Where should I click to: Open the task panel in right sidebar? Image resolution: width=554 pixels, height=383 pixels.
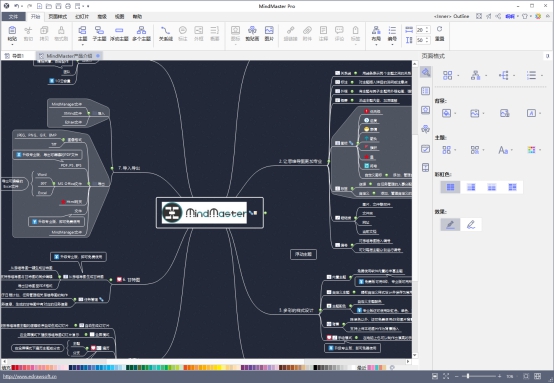tap(425, 149)
